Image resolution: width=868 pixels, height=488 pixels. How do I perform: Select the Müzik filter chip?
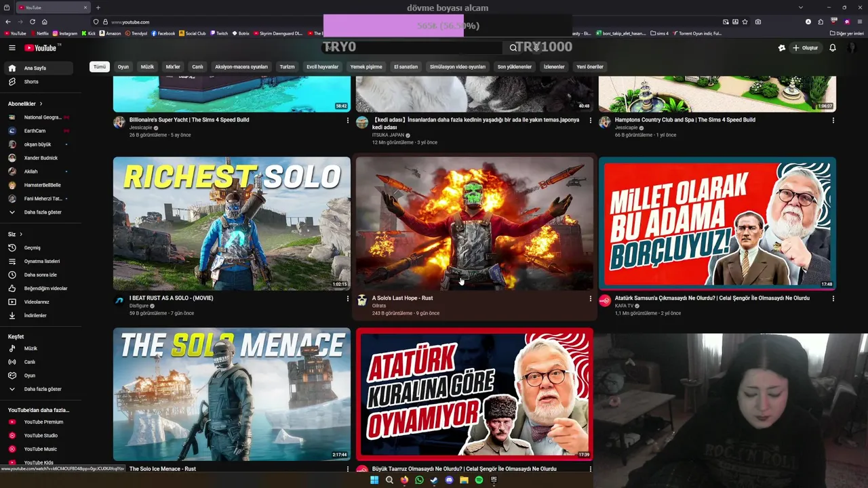click(x=147, y=67)
